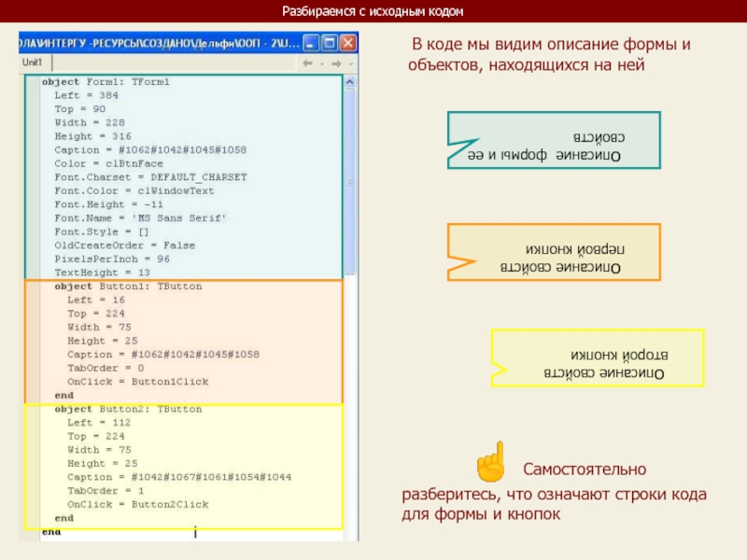Screen dimensions: 747x560
Task: Click the line 'Font.Style = []'
Action: tap(102, 231)
